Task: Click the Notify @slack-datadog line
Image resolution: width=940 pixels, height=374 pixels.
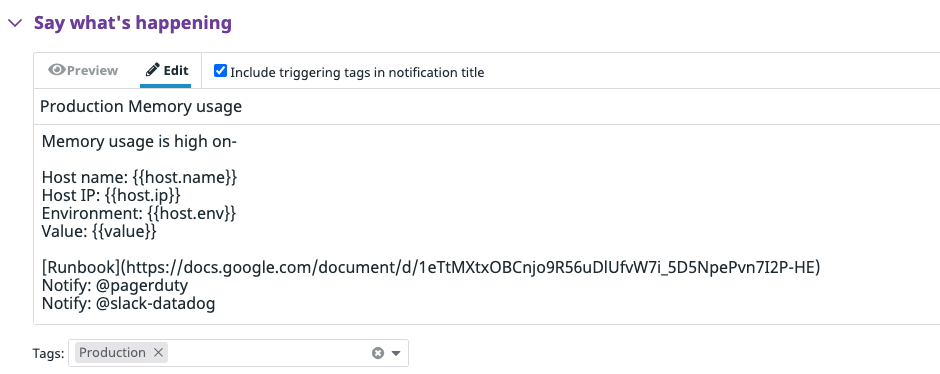Action: click(128, 303)
